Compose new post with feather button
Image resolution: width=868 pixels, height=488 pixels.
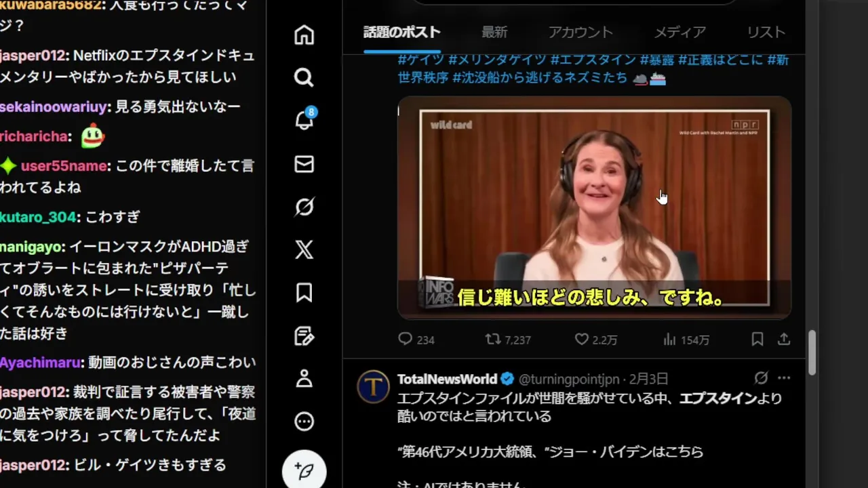click(304, 470)
